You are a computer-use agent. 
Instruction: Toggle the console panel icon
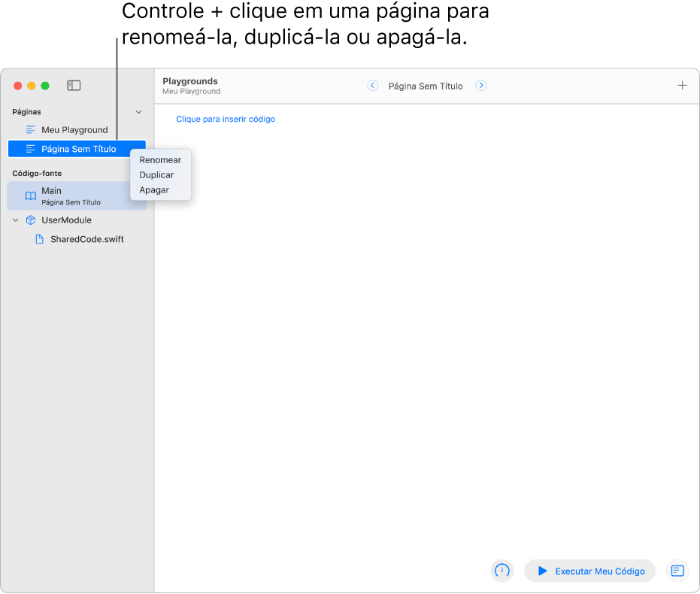click(677, 571)
